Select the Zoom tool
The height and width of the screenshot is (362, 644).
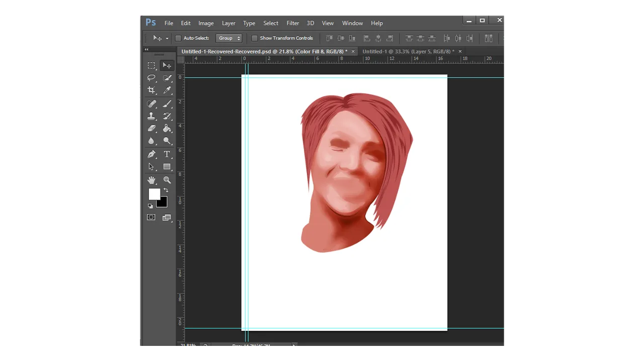click(x=167, y=180)
